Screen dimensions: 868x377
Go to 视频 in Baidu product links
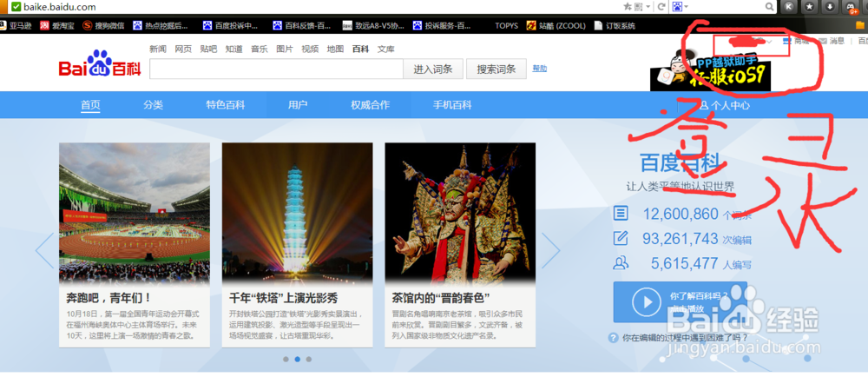[x=310, y=50]
